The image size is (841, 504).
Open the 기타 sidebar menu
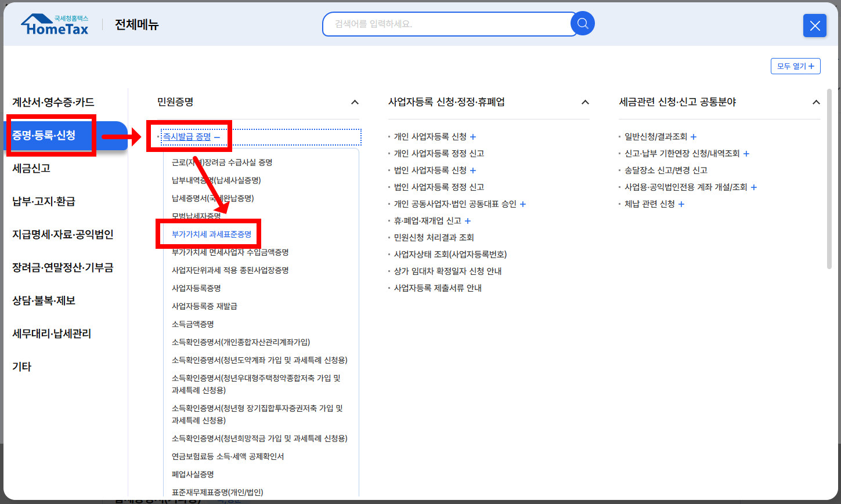(x=21, y=366)
